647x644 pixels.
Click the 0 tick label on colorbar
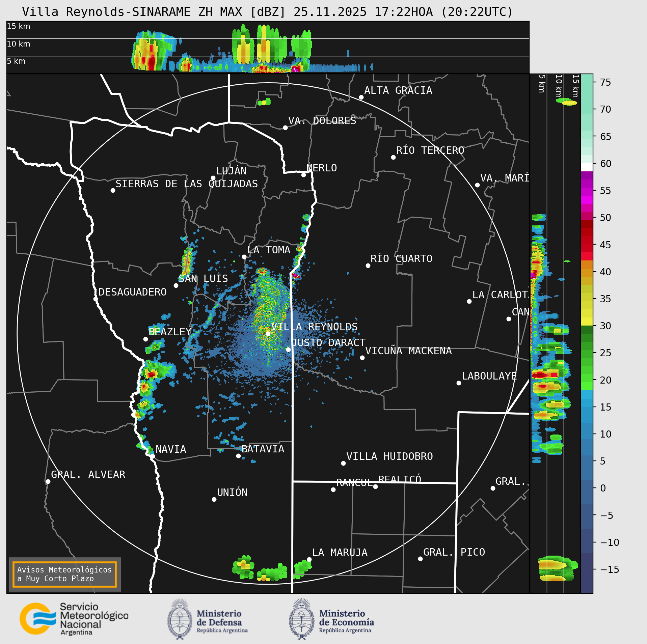603,488
